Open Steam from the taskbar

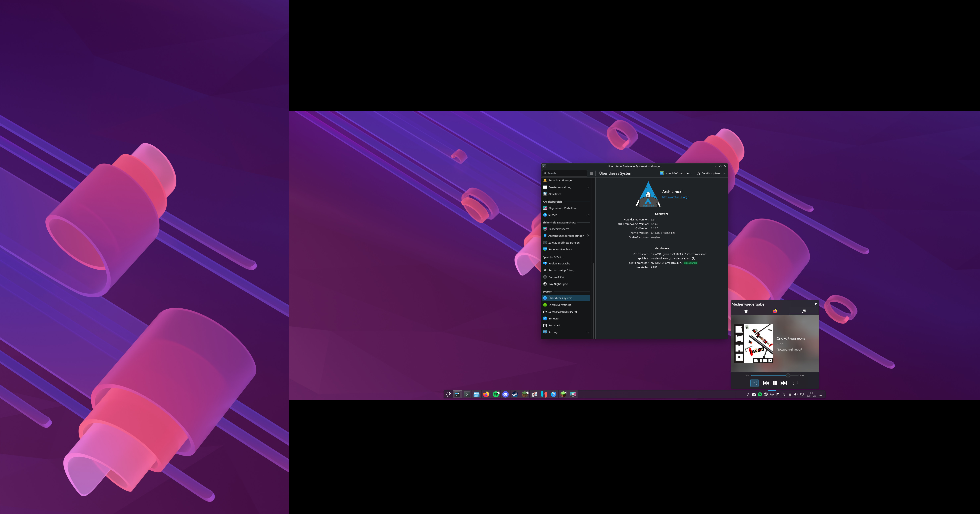[x=515, y=395]
